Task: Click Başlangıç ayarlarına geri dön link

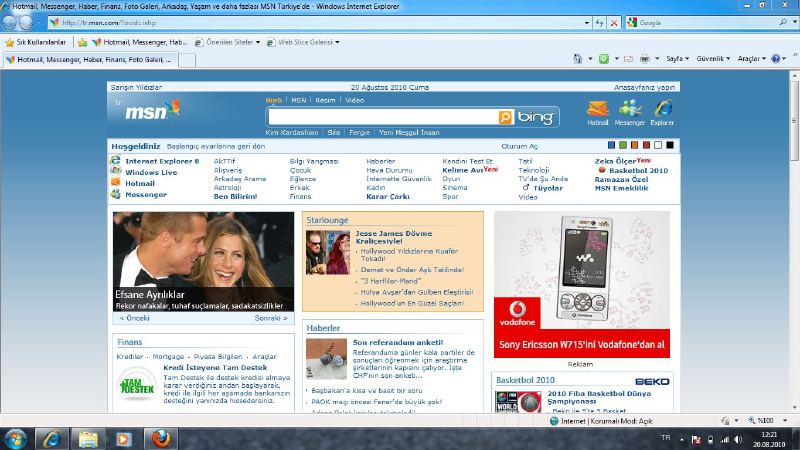Action: click(x=216, y=146)
